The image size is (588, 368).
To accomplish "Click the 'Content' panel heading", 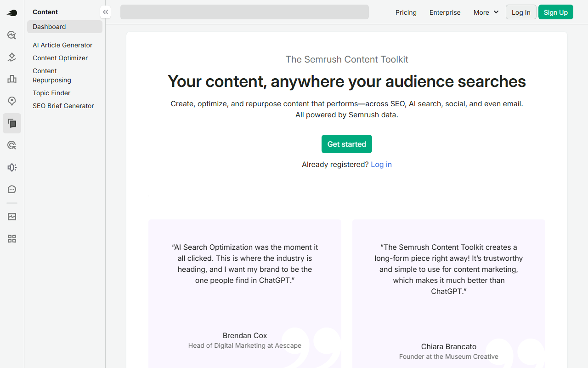I will (45, 12).
